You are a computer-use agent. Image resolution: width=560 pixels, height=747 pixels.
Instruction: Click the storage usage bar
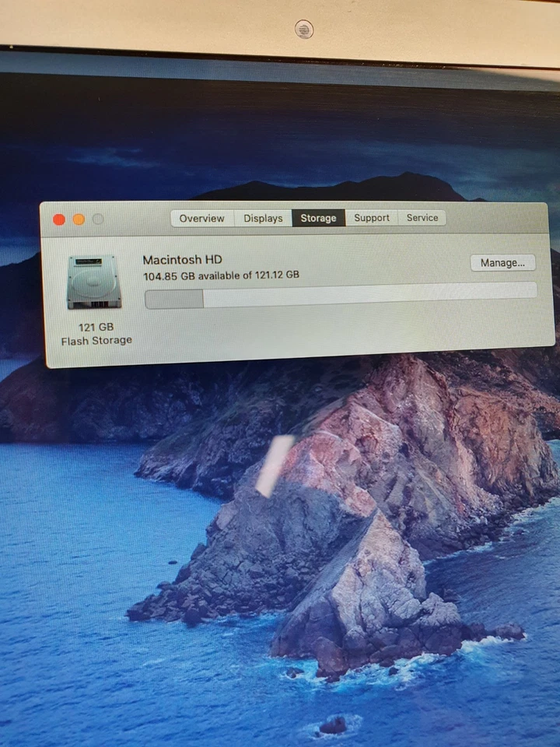341,296
